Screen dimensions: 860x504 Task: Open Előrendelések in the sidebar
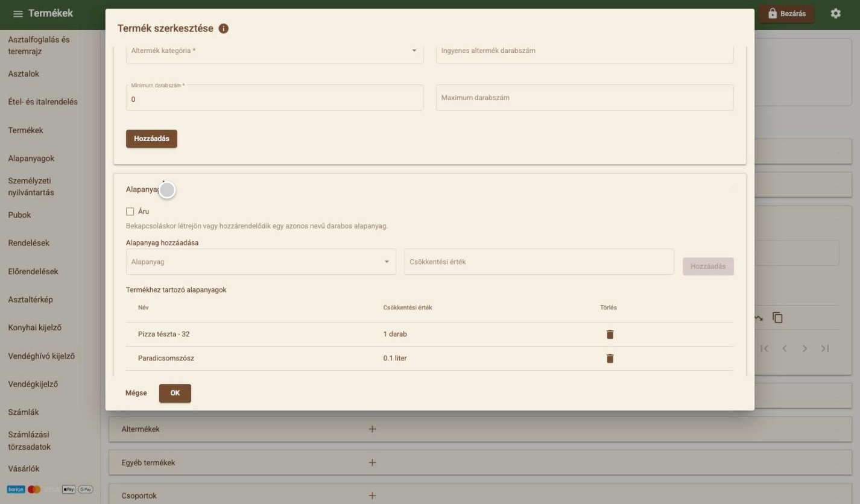point(33,271)
